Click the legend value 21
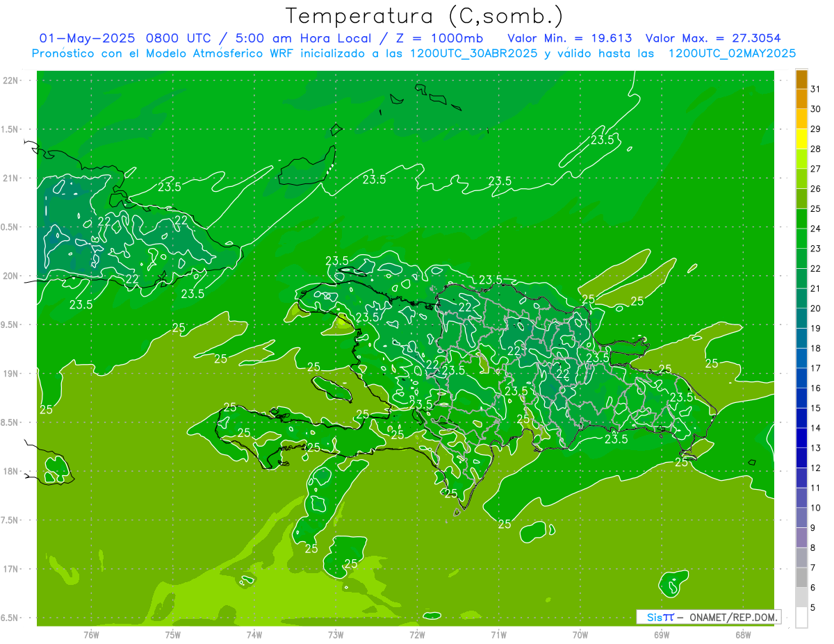Image resolution: width=834 pixels, height=644 pixels. click(x=816, y=288)
